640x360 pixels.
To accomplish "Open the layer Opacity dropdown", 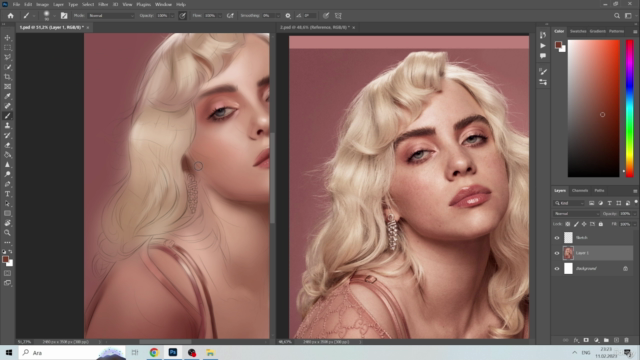I will 634,213.
